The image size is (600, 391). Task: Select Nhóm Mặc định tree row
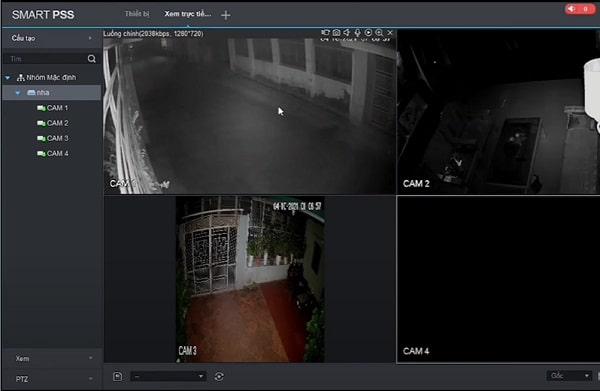[x=52, y=78]
